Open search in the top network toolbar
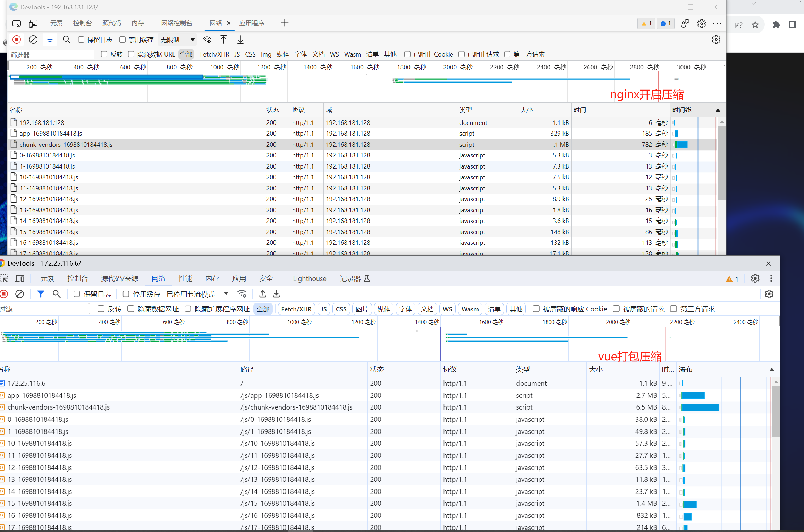Image resolution: width=804 pixels, height=532 pixels. point(66,40)
